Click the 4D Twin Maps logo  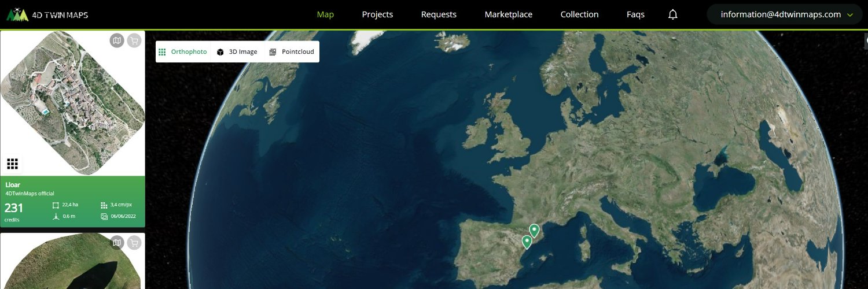tap(47, 14)
